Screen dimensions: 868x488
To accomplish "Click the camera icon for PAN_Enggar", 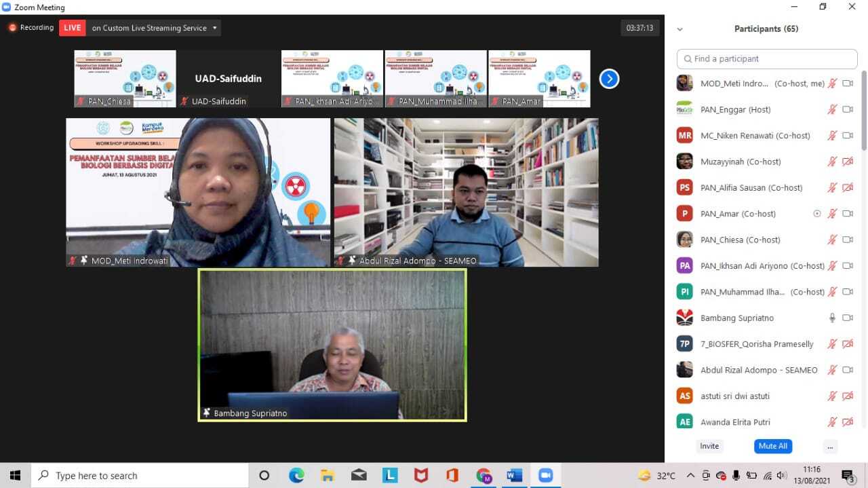I will 847,109.
